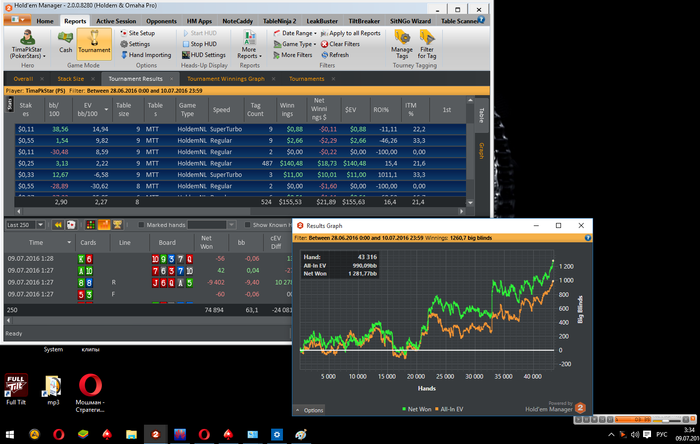Adjust the media player volume slider
Image resolution: width=700 pixels, height=444 pixels.
click(667, 419)
